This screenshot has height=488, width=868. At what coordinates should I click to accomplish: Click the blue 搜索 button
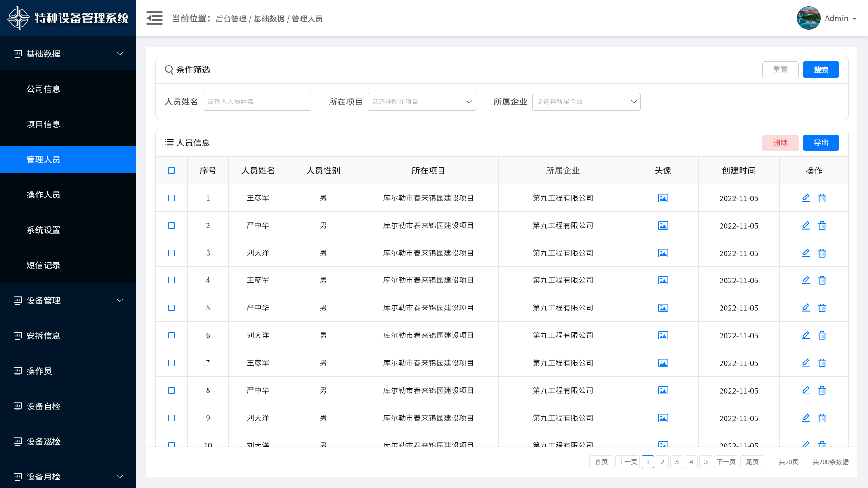pos(821,70)
